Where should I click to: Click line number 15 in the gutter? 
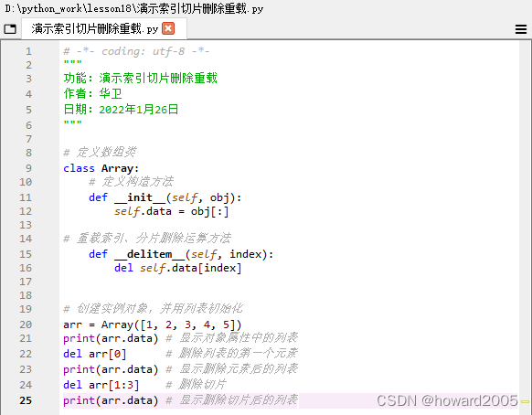tap(26, 254)
